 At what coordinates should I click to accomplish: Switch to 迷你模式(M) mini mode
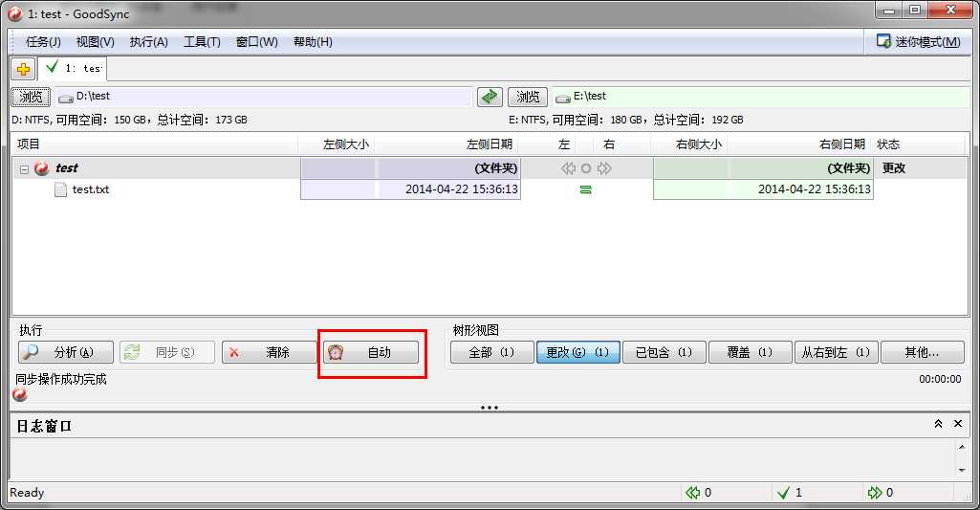click(x=919, y=42)
